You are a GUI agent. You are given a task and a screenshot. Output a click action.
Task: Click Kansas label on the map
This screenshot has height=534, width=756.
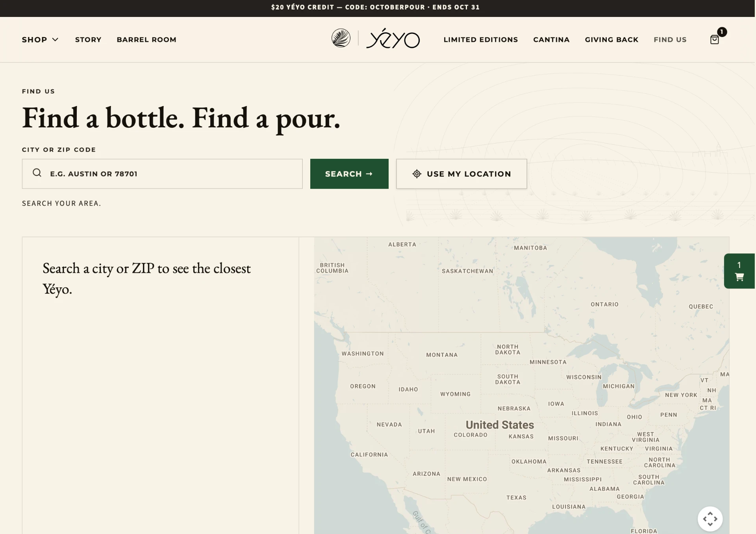pyautogui.click(x=521, y=436)
